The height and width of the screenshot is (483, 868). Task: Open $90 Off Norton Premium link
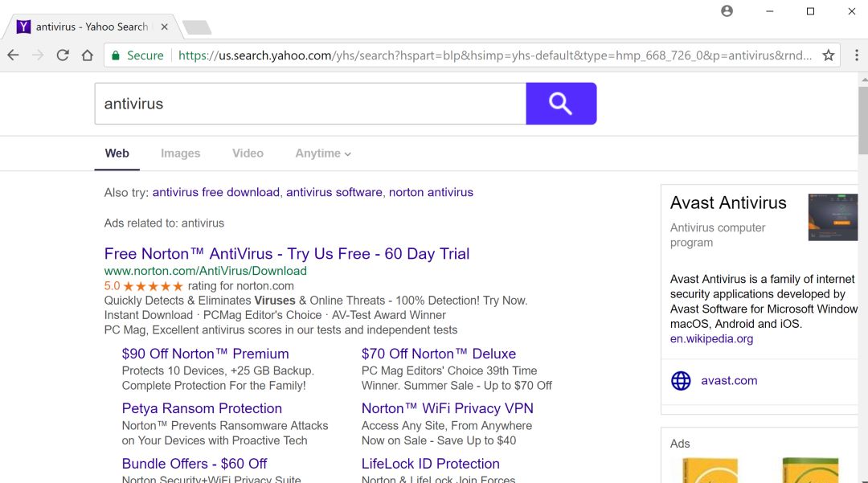206,354
